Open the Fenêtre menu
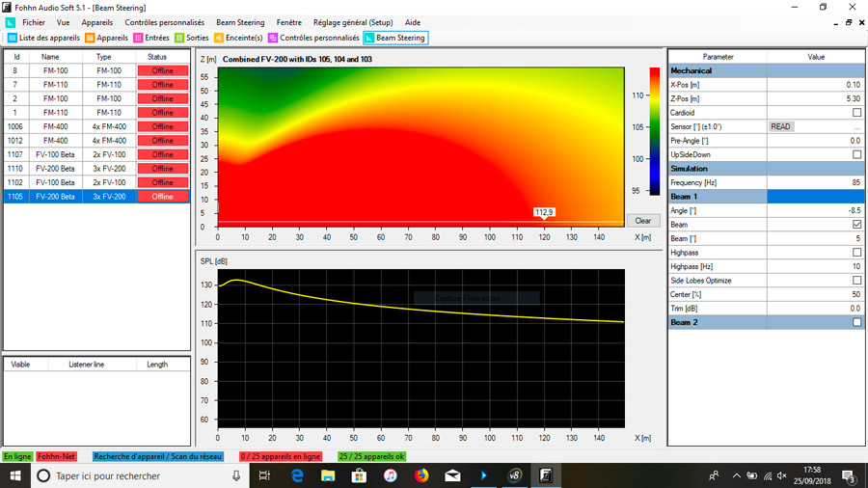The width and height of the screenshot is (868, 488). pyautogui.click(x=289, y=23)
